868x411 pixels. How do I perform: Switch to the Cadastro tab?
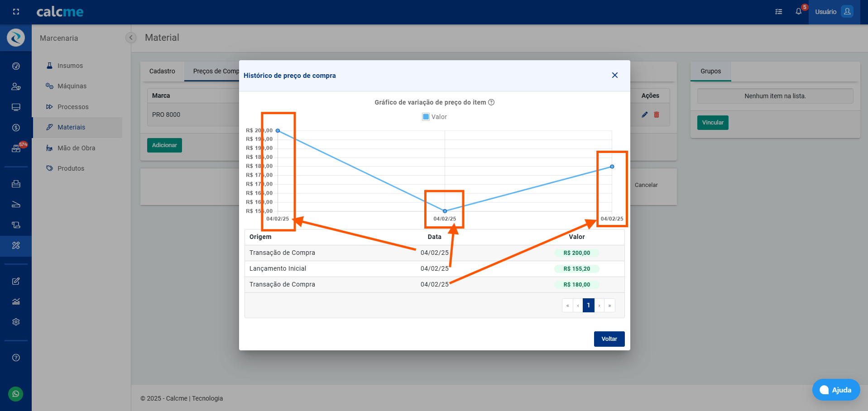pos(162,71)
